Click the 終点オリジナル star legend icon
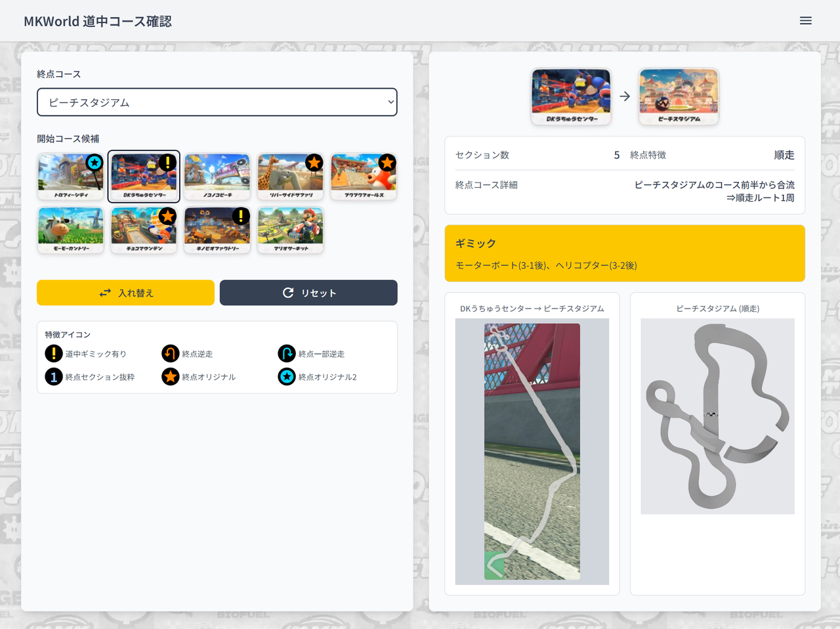Screen dimensions: 840x629 click(169, 377)
